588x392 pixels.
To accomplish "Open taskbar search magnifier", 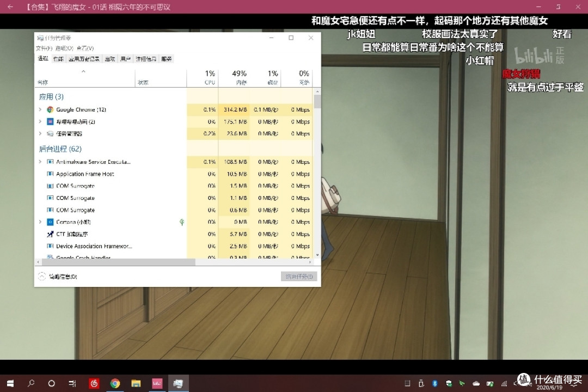I will click(31, 383).
